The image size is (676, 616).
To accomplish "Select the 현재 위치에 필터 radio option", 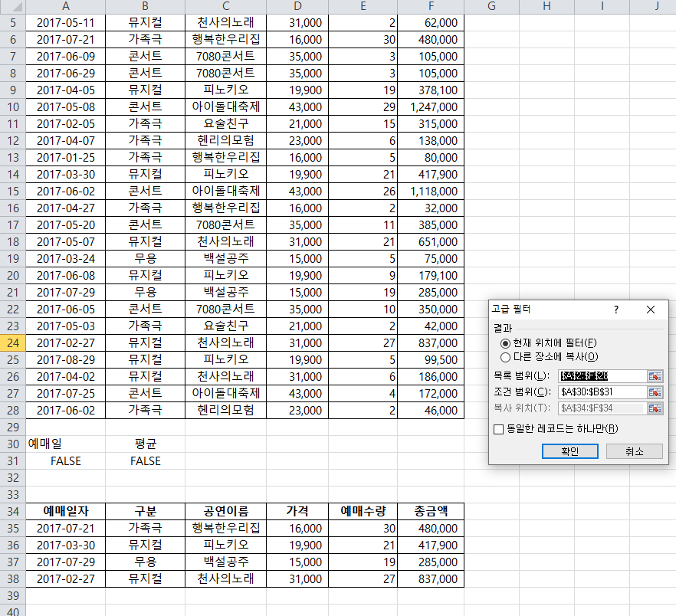I will [505, 343].
